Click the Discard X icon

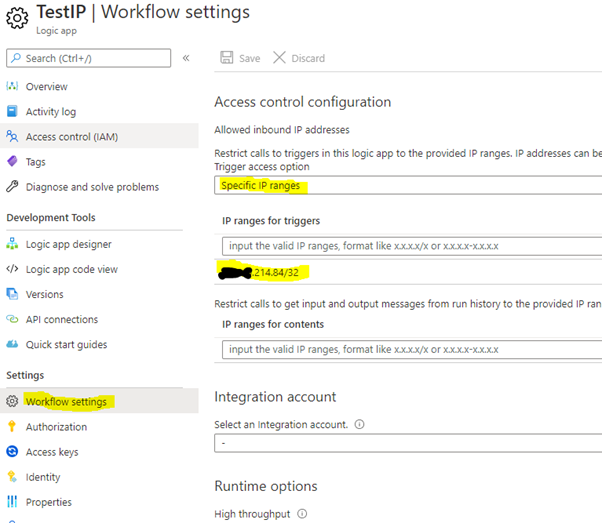pos(279,58)
